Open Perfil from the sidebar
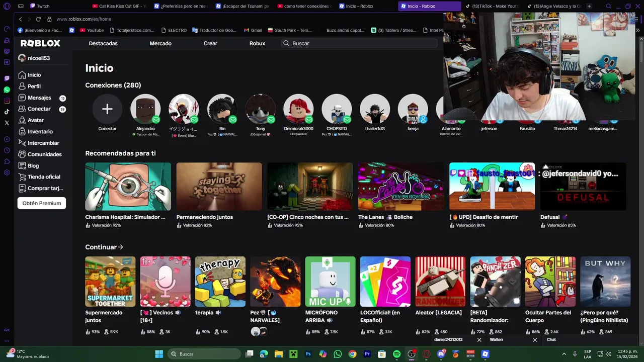This screenshot has width=644, height=362. point(34,86)
